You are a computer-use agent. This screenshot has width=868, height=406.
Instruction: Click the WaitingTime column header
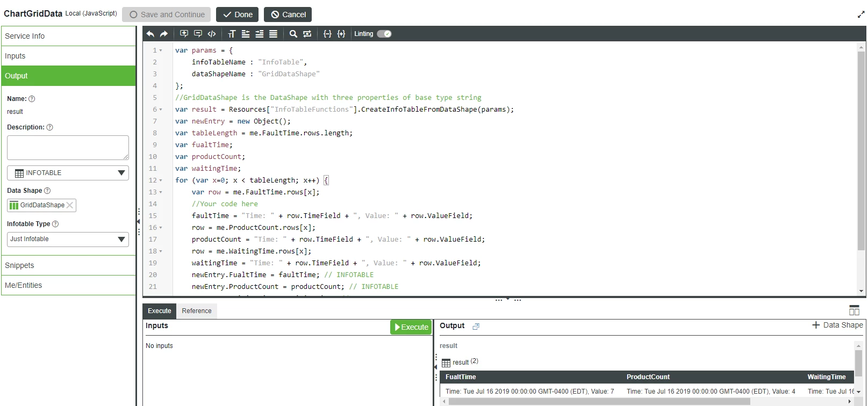[827, 377]
